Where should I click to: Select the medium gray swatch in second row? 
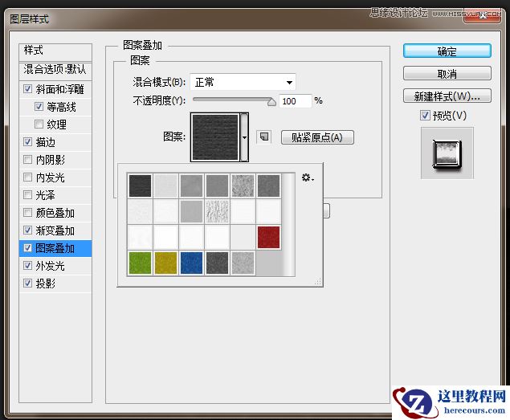tap(191, 211)
